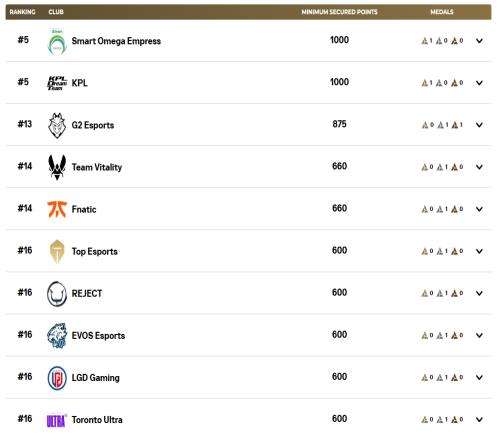
Task: Expand the Fnatic row chevron
Action: pos(479,209)
